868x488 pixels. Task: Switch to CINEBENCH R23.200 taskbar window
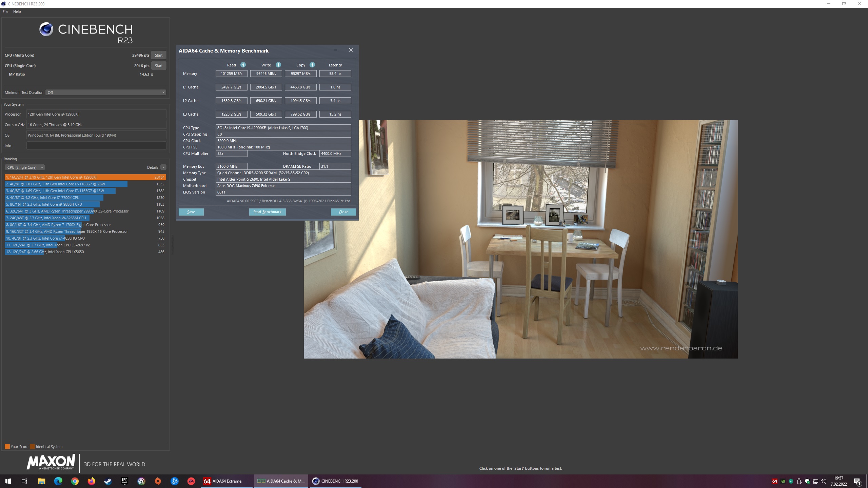click(335, 481)
